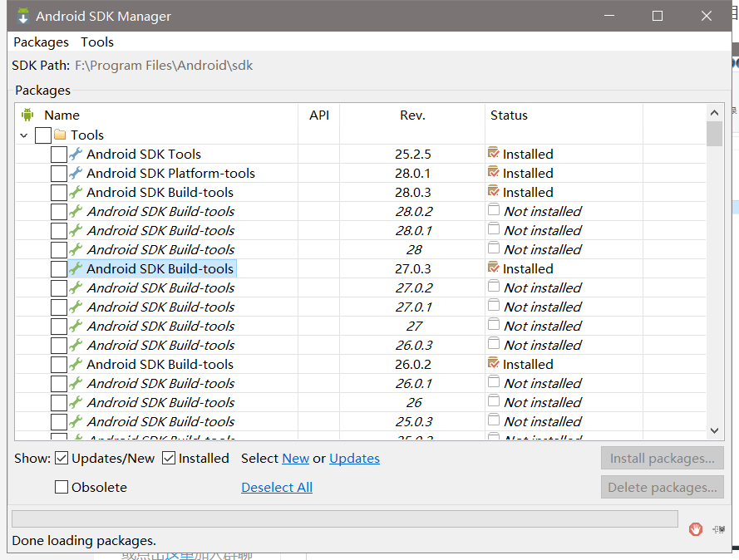Screen dimensions: 739x560
Task: Collapse the Tools folder tree node
Action: 24,135
